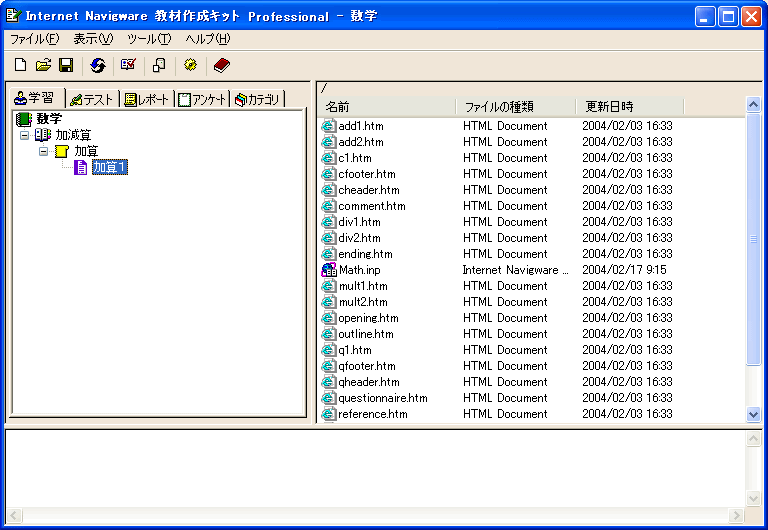Click the icon next to comment.htm
The height and width of the screenshot is (530, 768).
click(x=328, y=206)
